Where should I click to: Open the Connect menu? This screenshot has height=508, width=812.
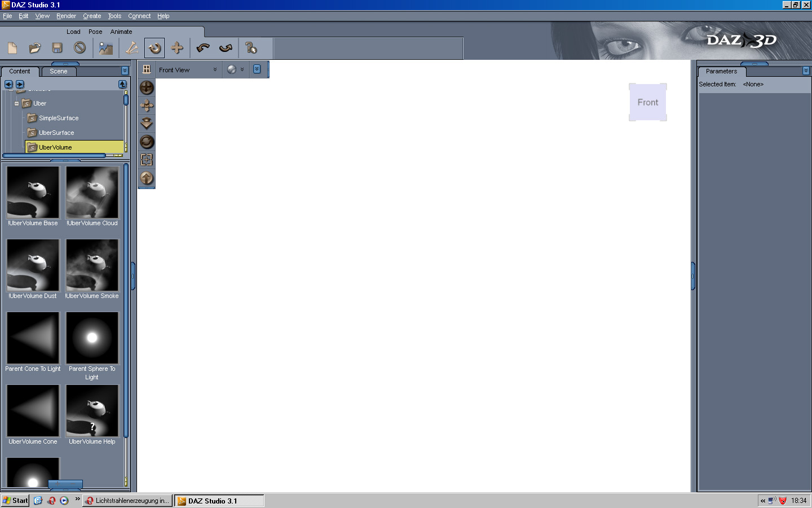click(139, 16)
